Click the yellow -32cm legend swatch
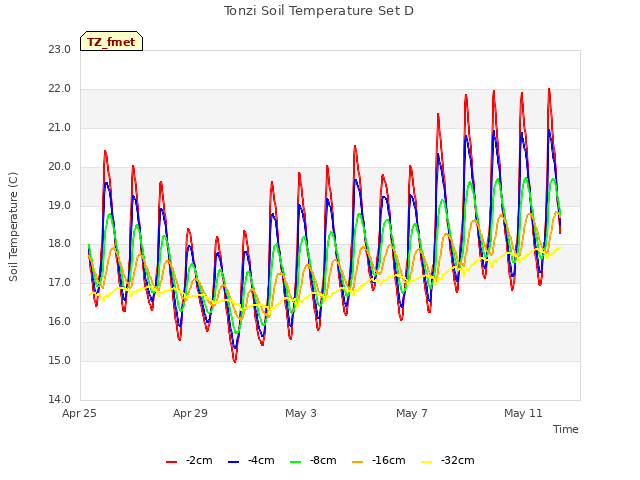Image resolution: width=640 pixels, height=480 pixels. [x=427, y=462]
